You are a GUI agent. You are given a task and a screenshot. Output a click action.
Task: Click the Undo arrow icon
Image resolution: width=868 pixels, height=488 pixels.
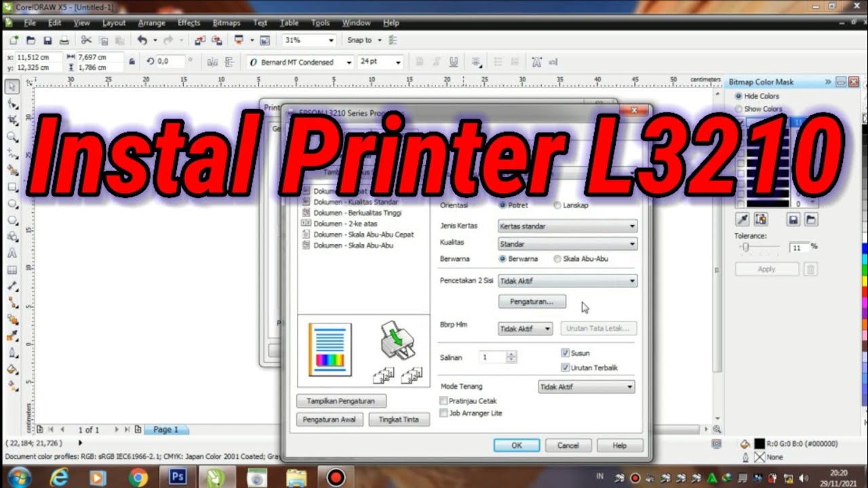click(x=142, y=41)
